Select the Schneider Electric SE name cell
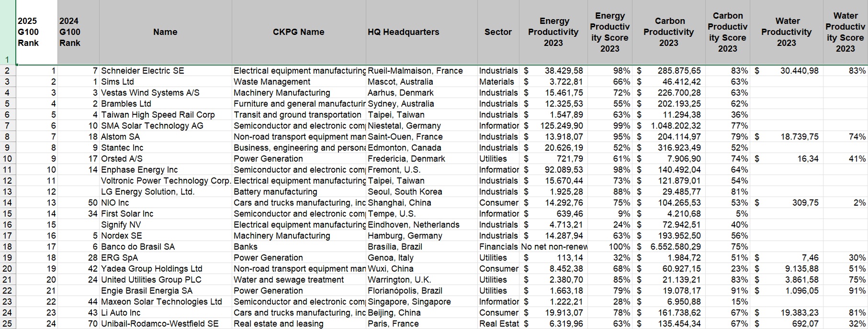Image resolution: width=868 pixels, height=329 pixels. click(166, 71)
